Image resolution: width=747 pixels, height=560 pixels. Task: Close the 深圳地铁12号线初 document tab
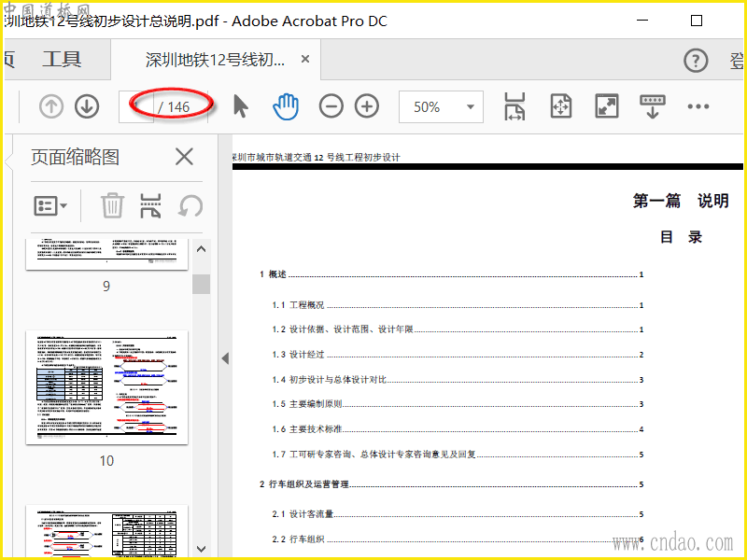coord(305,59)
